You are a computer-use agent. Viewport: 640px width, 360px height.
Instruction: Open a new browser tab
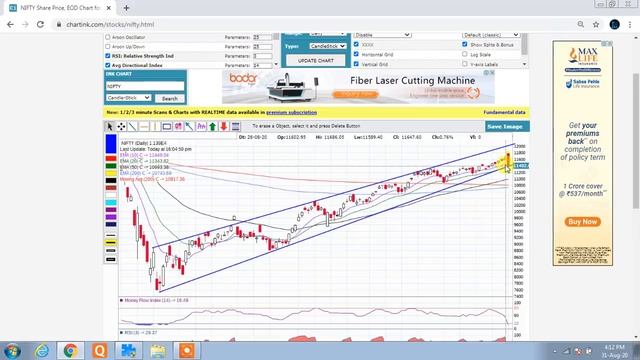point(127,8)
